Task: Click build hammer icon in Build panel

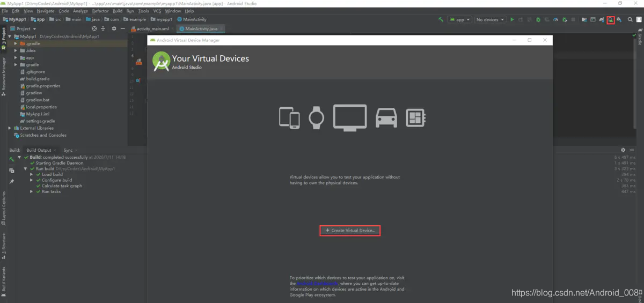Action: click(12, 159)
